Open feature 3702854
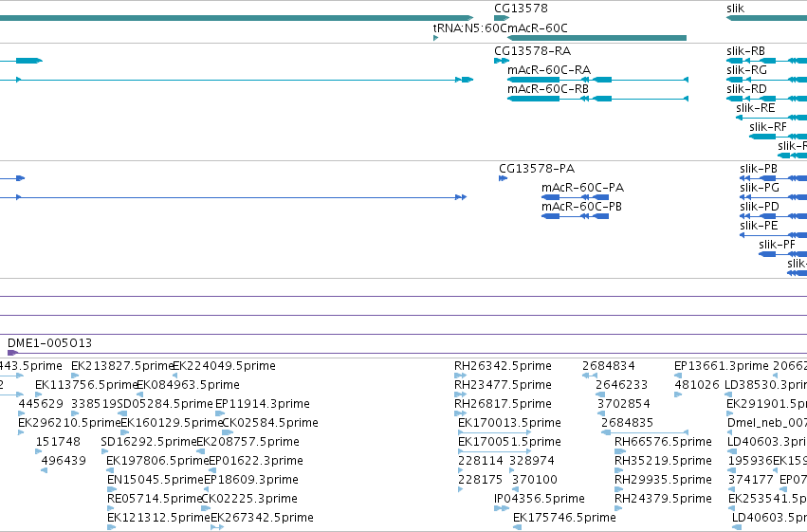Screen dimensions: 807x532 (x=624, y=404)
